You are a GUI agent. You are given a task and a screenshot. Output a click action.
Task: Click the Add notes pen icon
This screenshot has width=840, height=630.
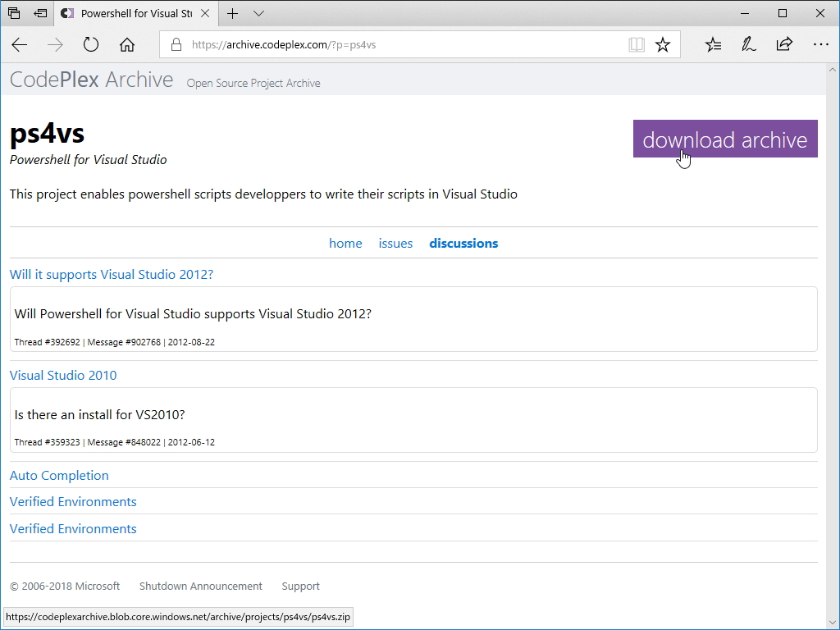click(x=749, y=45)
